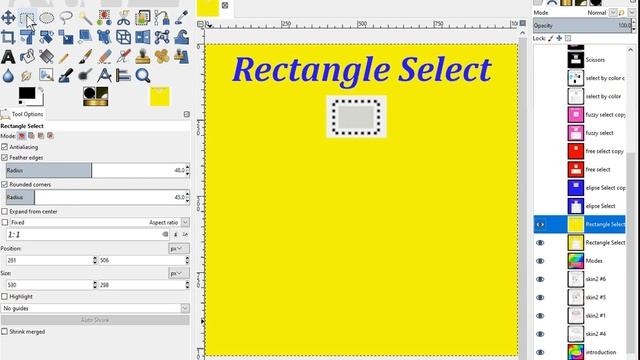Image resolution: width=640 pixels, height=360 pixels.
Task: Select the Fuzzy Select magic wand tool
Action: [85, 18]
